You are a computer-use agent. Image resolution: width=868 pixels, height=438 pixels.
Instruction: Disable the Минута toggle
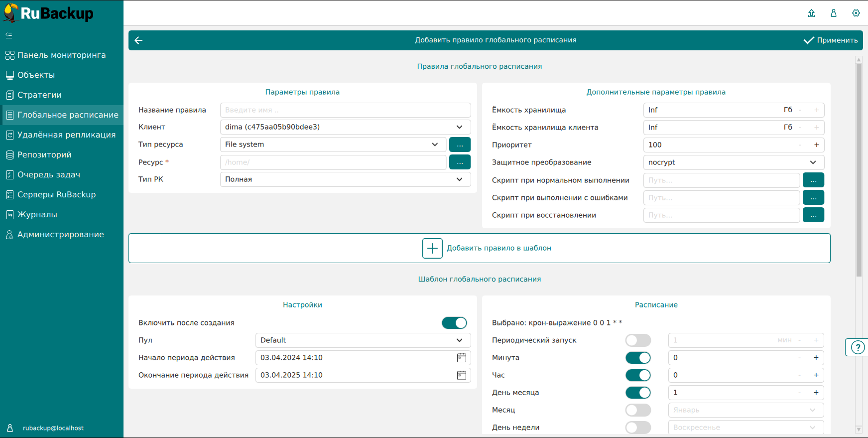[638, 358]
